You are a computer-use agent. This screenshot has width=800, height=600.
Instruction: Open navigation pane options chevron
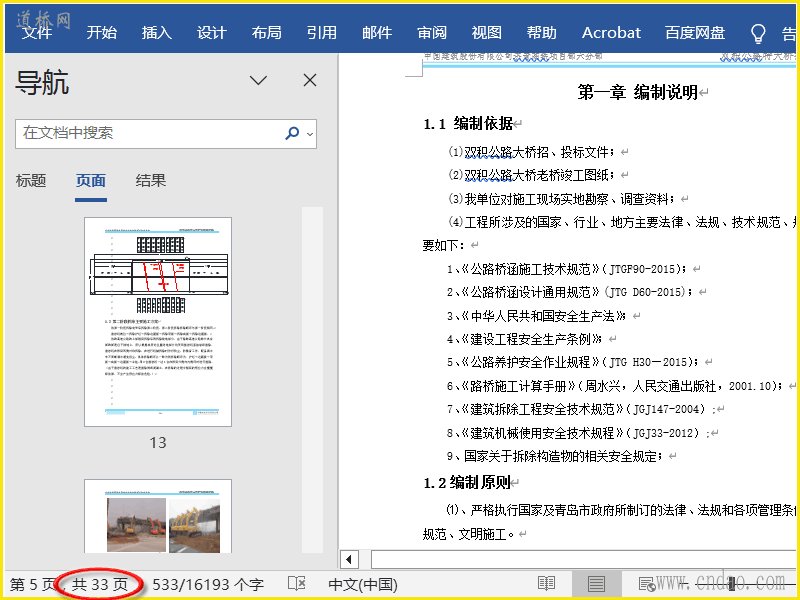point(258,80)
